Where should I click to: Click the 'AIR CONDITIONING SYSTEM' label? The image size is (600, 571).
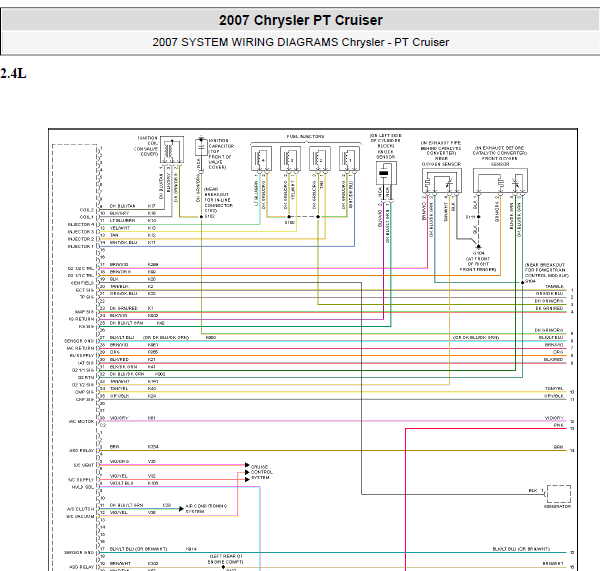coord(206,509)
